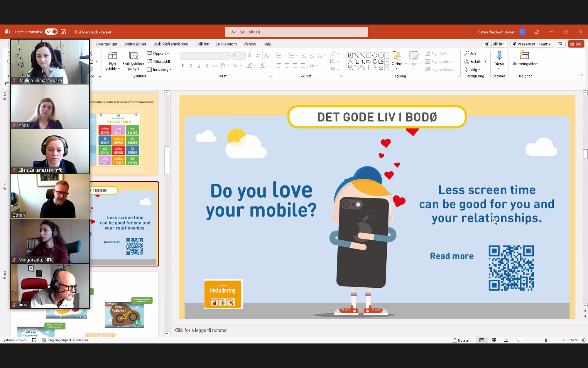Viewport: 588px width, 368px height.
Task: Open the comments pane icon
Action: (560, 44)
